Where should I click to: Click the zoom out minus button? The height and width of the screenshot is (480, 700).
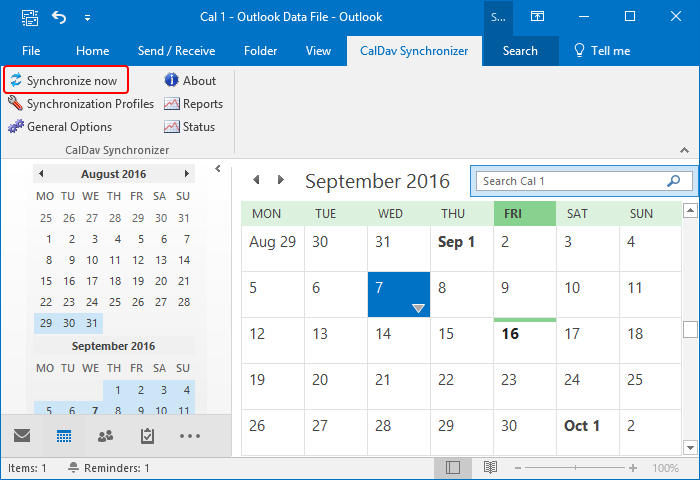pyautogui.click(x=518, y=468)
